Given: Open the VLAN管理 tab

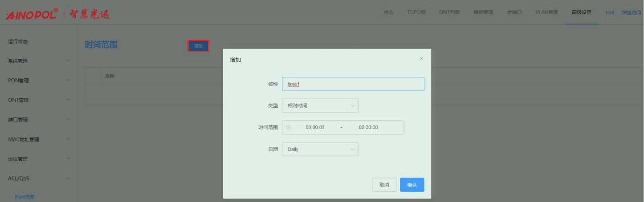Looking at the screenshot, I should (546, 12).
